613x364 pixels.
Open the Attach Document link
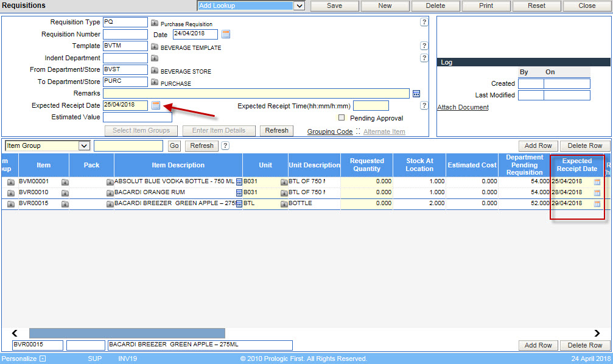tap(463, 107)
